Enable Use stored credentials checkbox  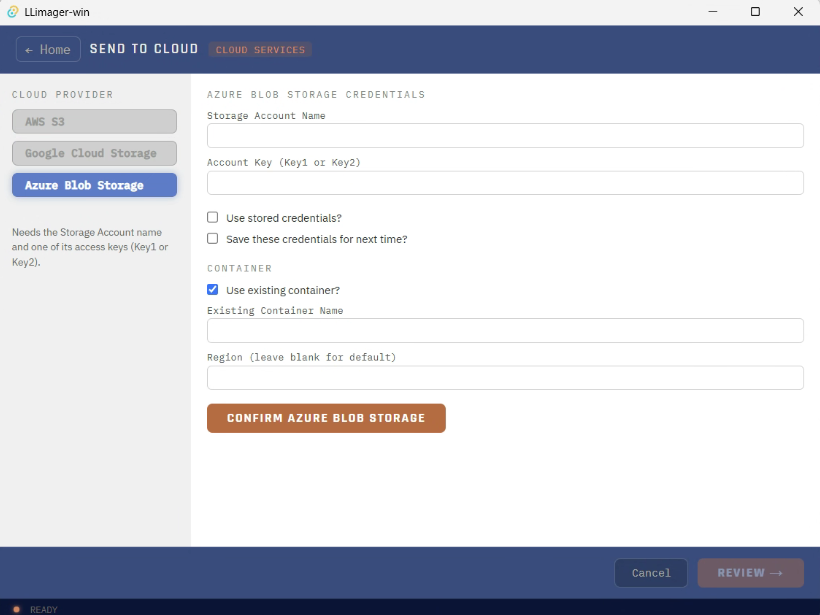(212, 217)
